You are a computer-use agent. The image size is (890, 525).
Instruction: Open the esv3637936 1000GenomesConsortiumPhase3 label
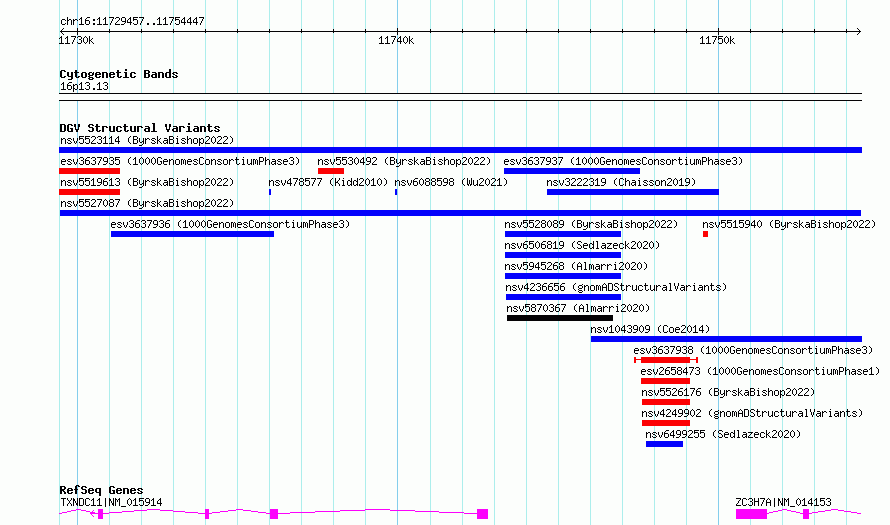pos(230,224)
